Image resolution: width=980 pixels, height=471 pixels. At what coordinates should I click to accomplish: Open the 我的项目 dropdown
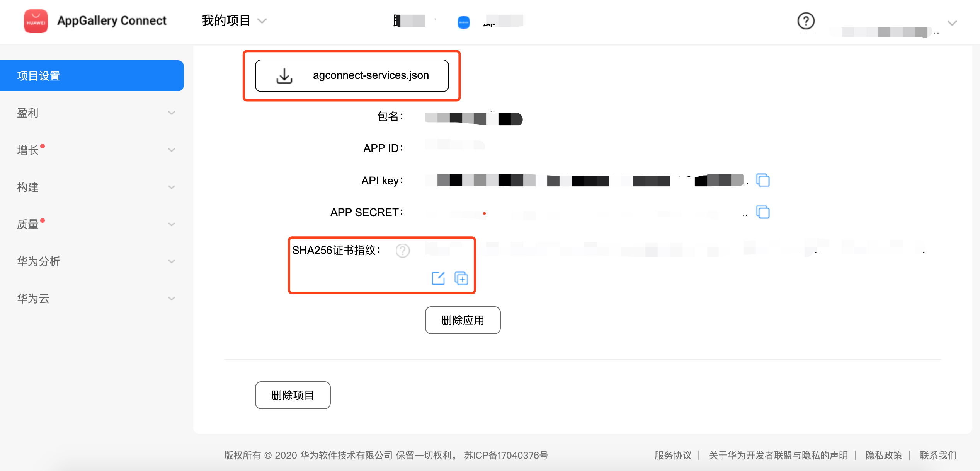(x=234, y=21)
